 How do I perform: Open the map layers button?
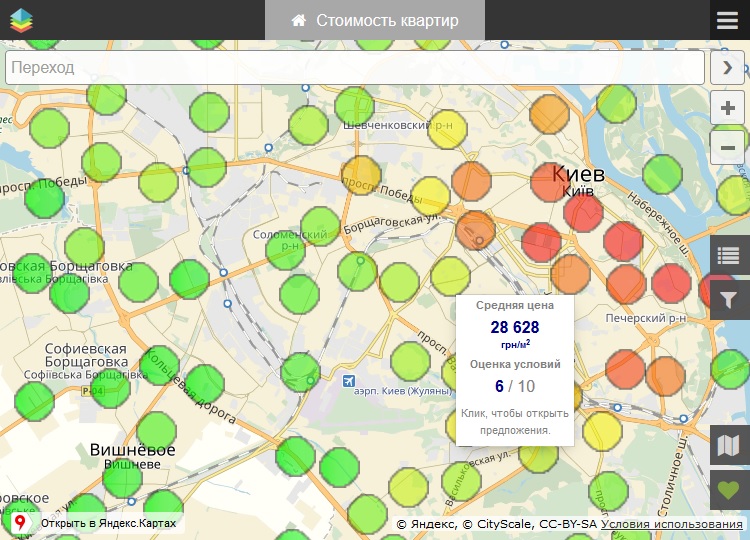(729, 445)
